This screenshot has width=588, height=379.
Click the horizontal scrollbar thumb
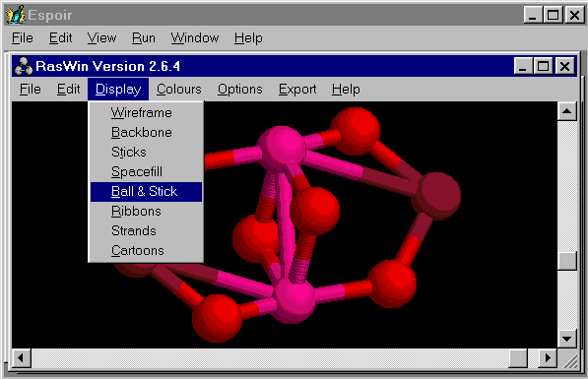point(518,358)
